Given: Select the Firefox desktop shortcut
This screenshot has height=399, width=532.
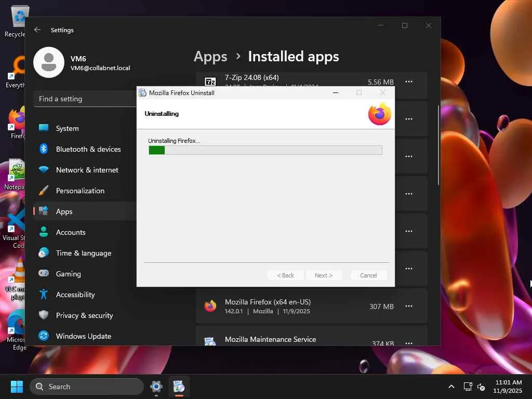Looking at the screenshot, I should [x=16, y=123].
